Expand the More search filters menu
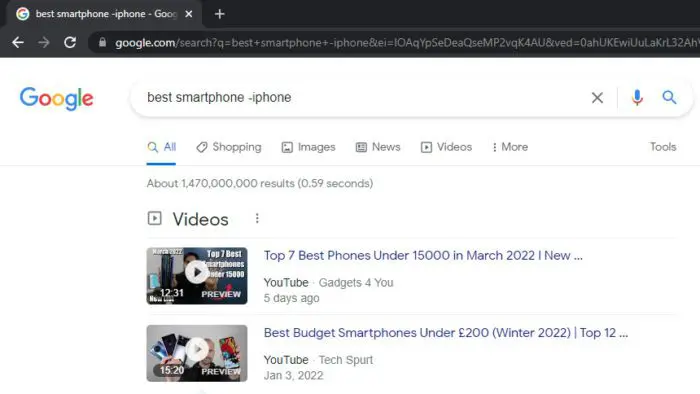This screenshot has width=700, height=394. click(x=510, y=147)
